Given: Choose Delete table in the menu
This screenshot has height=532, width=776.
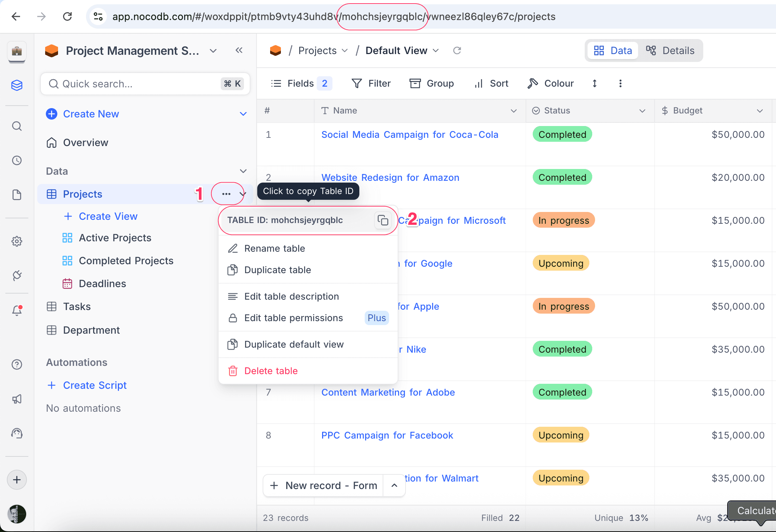Looking at the screenshot, I should (x=271, y=371).
